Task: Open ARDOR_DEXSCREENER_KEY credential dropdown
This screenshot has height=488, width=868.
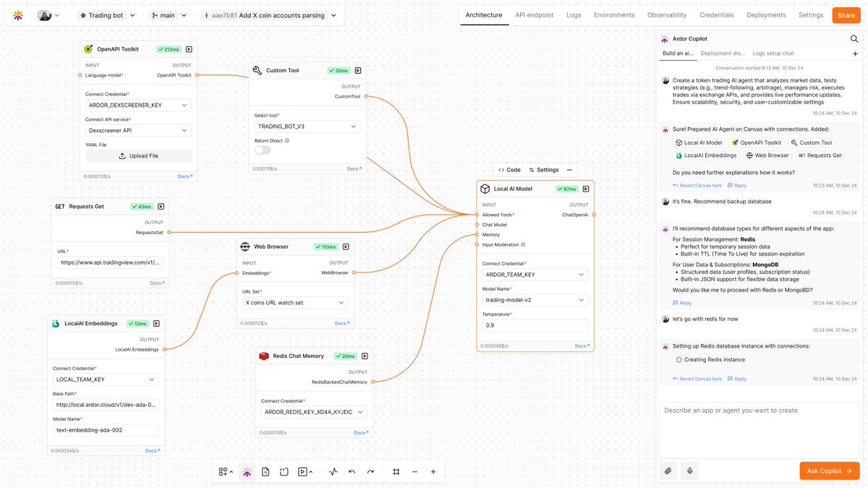Action: coord(138,105)
